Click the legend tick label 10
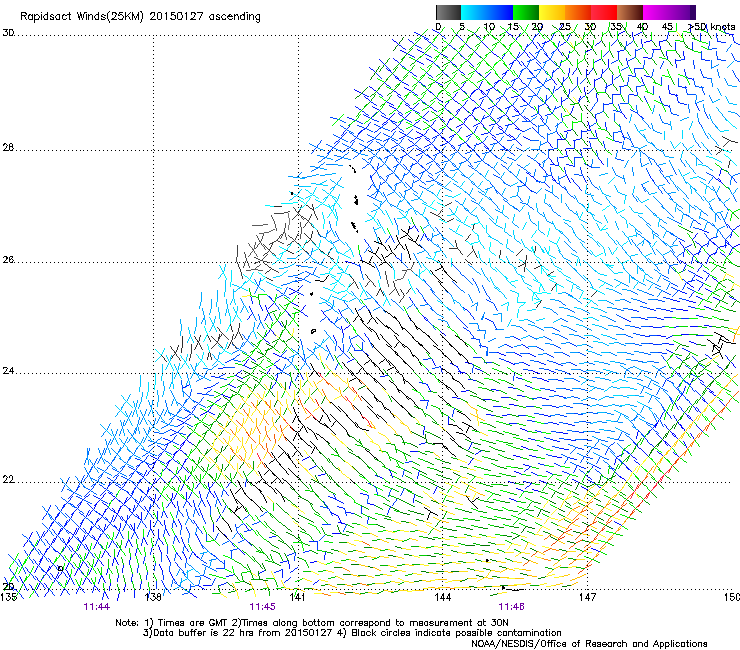This screenshot has width=740, height=650. [x=489, y=27]
